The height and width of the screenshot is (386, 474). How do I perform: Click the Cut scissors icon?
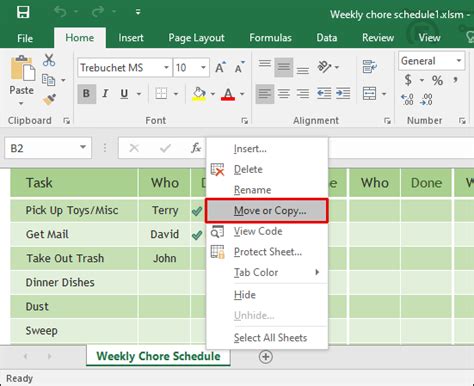[49, 60]
